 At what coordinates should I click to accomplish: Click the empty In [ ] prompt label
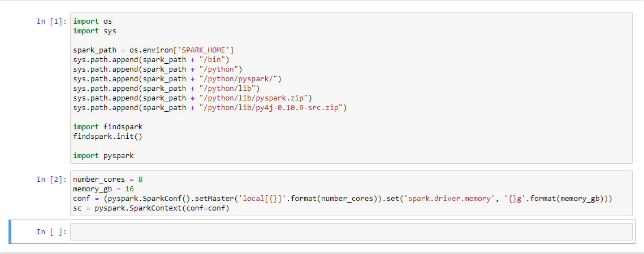point(51,232)
